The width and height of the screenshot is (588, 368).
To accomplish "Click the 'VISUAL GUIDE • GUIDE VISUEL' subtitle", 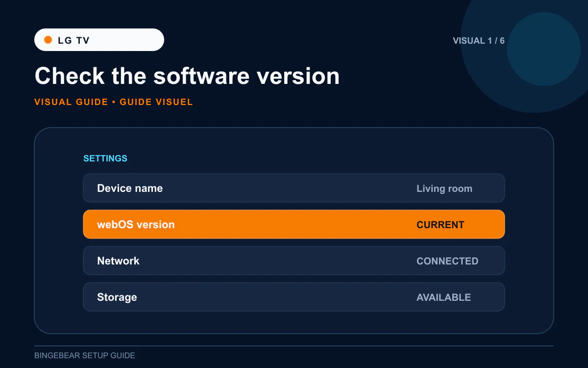I will point(114,102).
